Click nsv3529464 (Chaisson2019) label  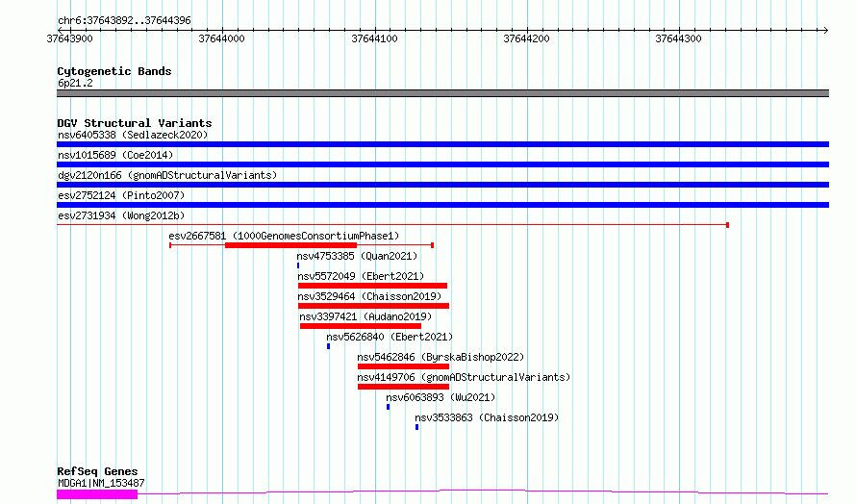pyautogui.click(x=369, y=296)
